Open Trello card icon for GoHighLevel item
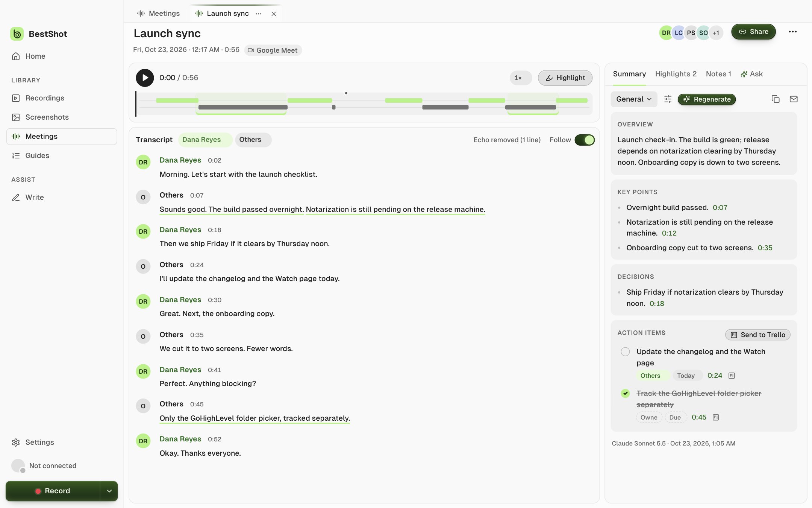812x508 pixels. coord(716,417)
